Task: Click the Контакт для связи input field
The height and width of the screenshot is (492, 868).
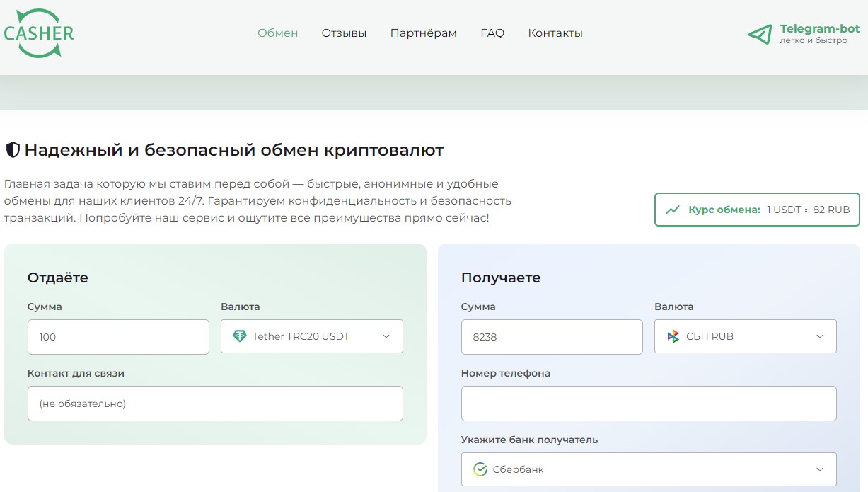Action: click(x=215, y=404)
